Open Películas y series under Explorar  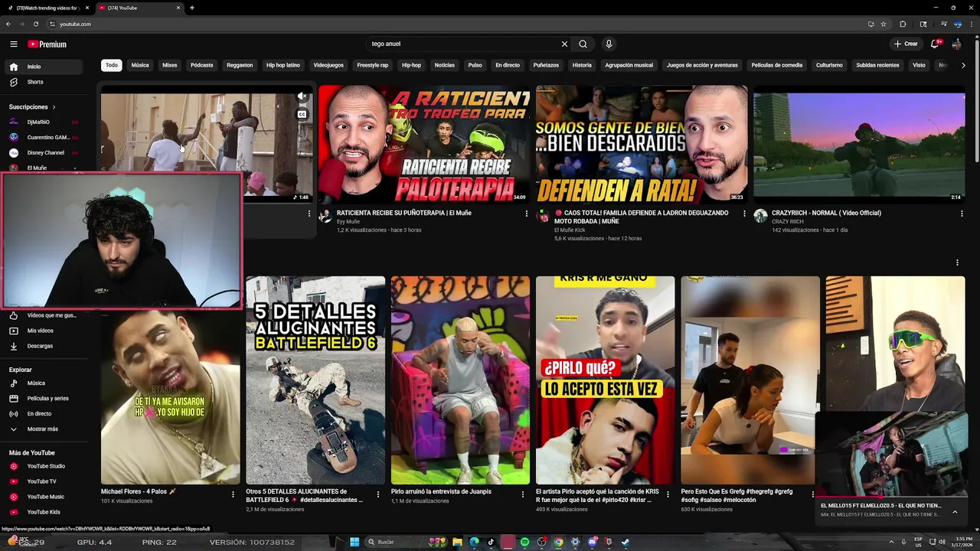(x=44, y=399)
